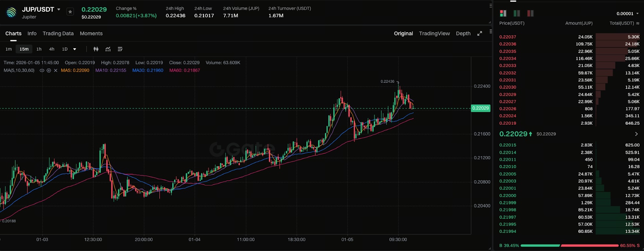This screenshot has width=644, height=251.
Task: Expand chart to fullscreen
Action: 479,33
